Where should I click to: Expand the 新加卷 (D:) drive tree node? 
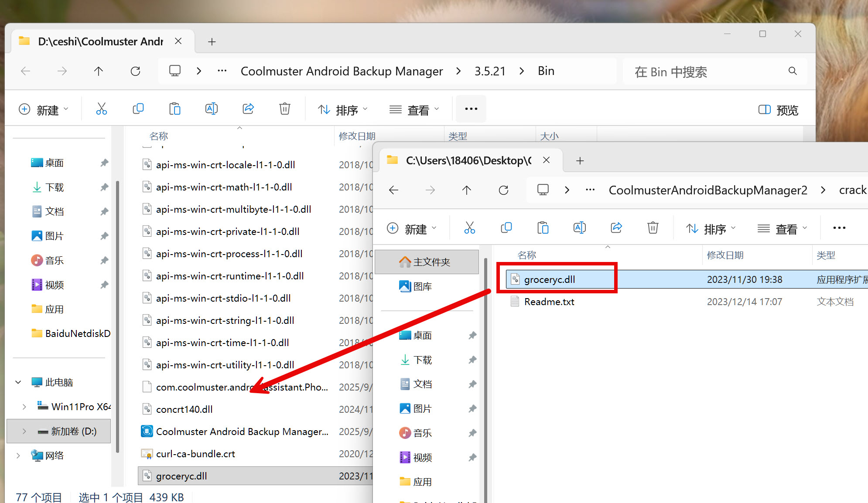[24, 431]
